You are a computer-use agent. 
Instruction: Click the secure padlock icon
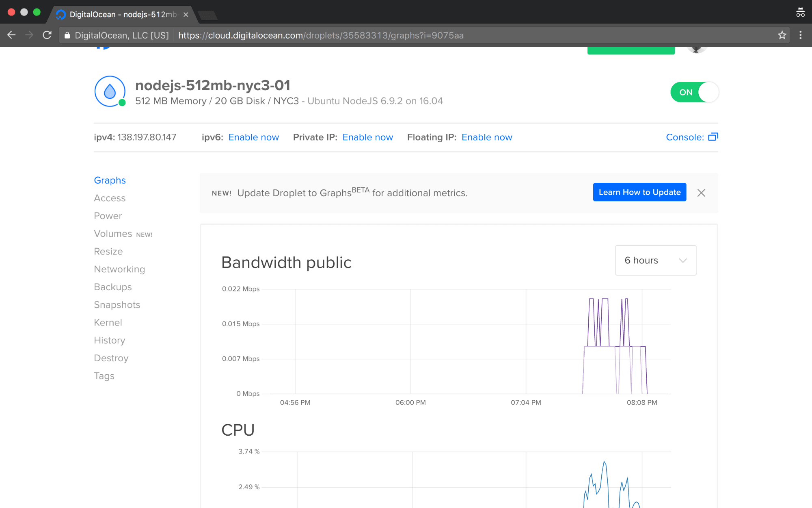tap(67, 35)
